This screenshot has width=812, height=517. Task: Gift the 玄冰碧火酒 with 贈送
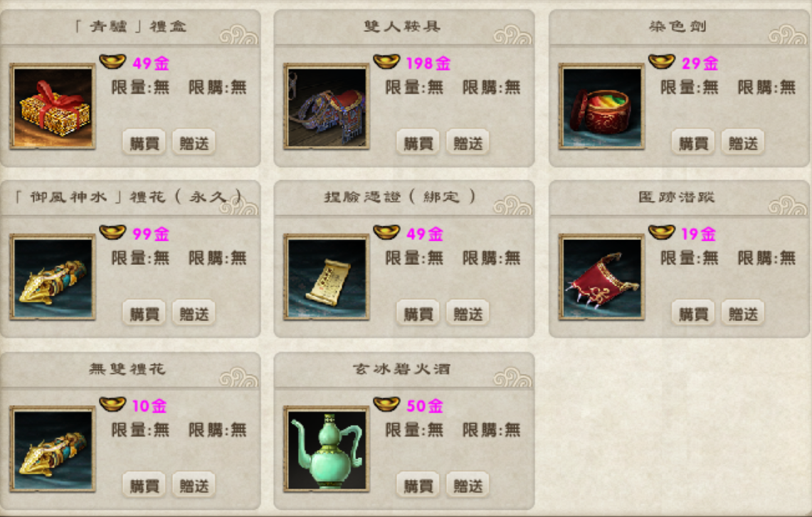(468, 485)
